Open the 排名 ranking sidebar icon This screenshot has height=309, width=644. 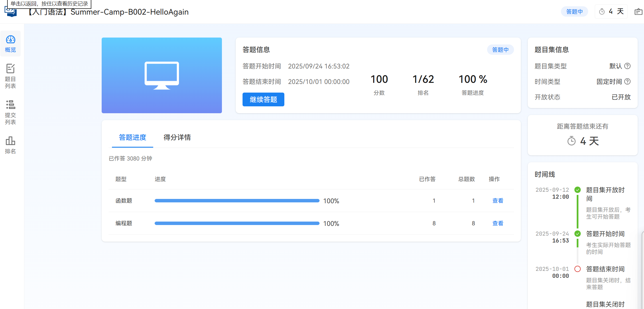(11, 145)
